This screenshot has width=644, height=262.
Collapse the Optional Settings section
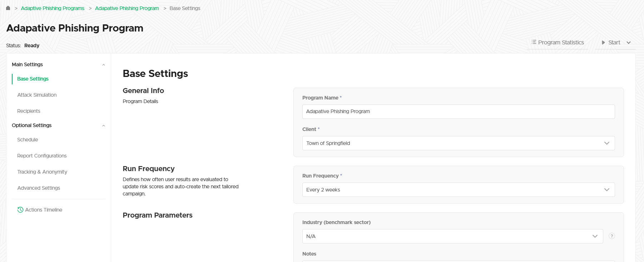104,126
